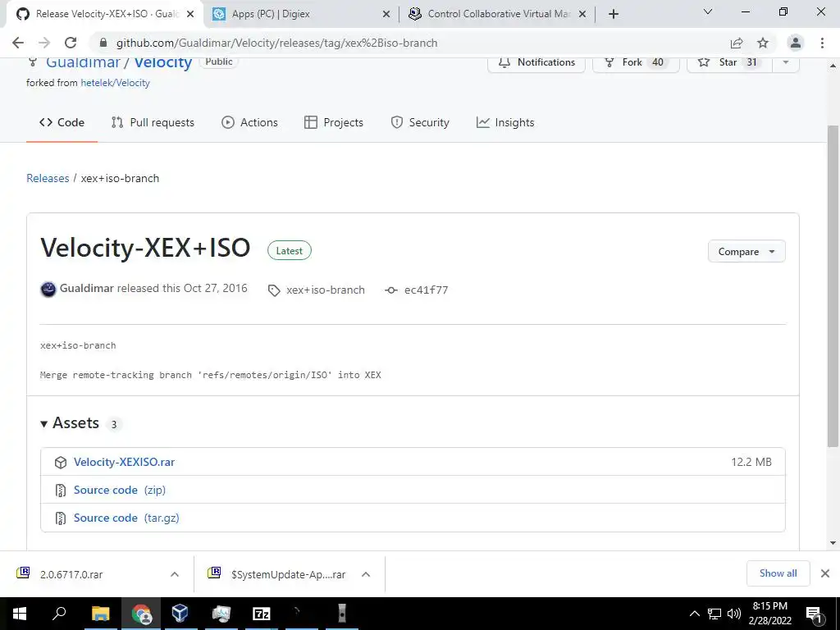Click the Gualdimar avatar image

(48, 290)
